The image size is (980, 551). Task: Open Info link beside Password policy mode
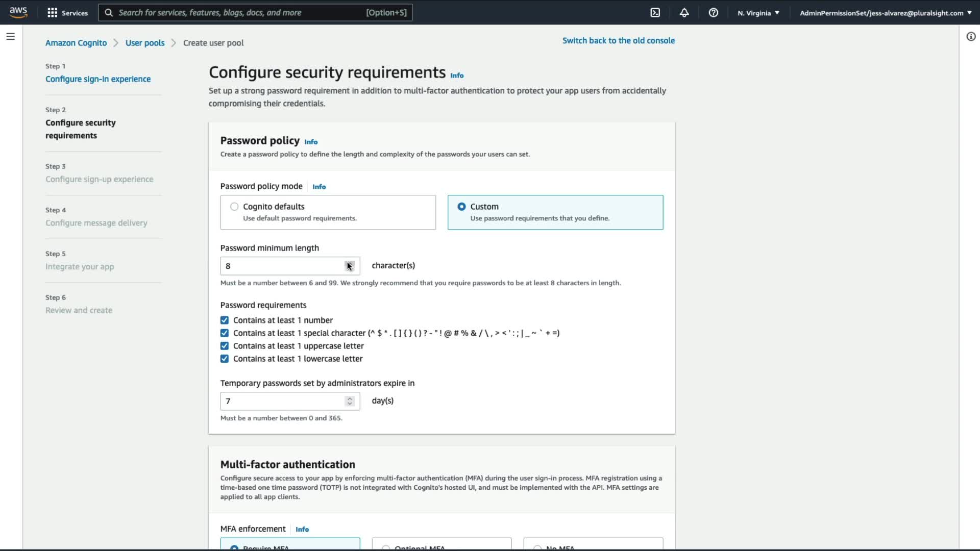click(319, 187)
